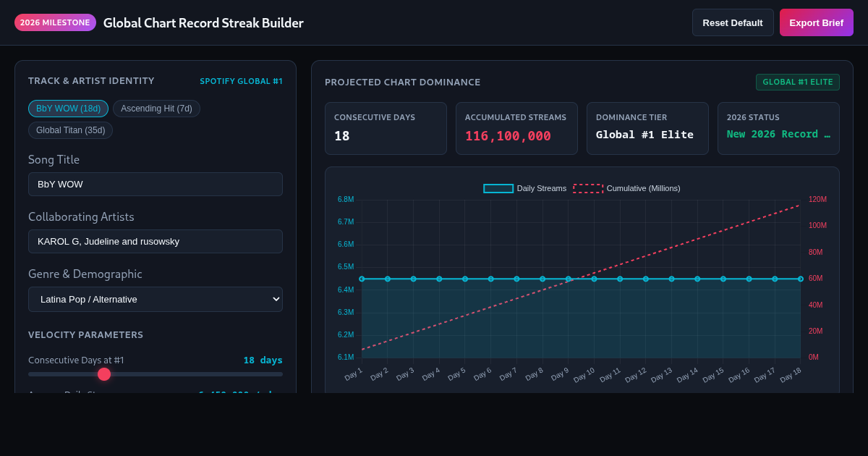Screen dimensions: 868x456
Task: Click the Global Chart Record Streak Builder title
Action: (203, 22)
